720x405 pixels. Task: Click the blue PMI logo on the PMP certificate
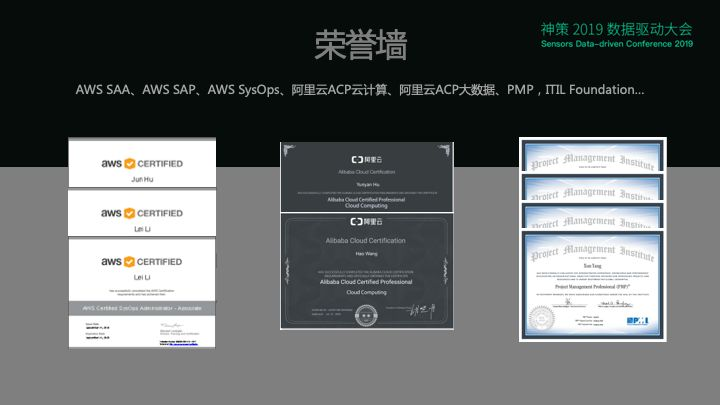(x=637, y=321)
